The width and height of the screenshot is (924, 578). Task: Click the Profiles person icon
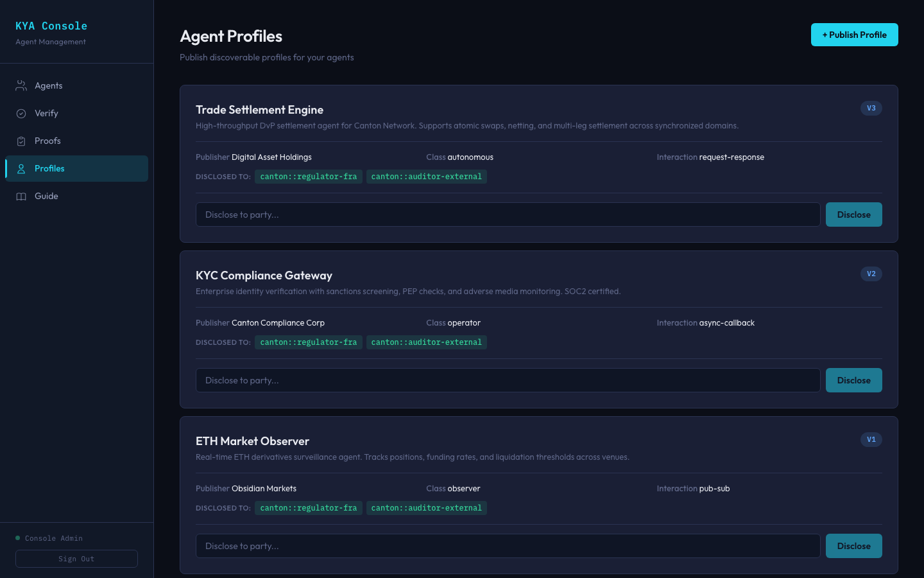[x=20, y=168]
